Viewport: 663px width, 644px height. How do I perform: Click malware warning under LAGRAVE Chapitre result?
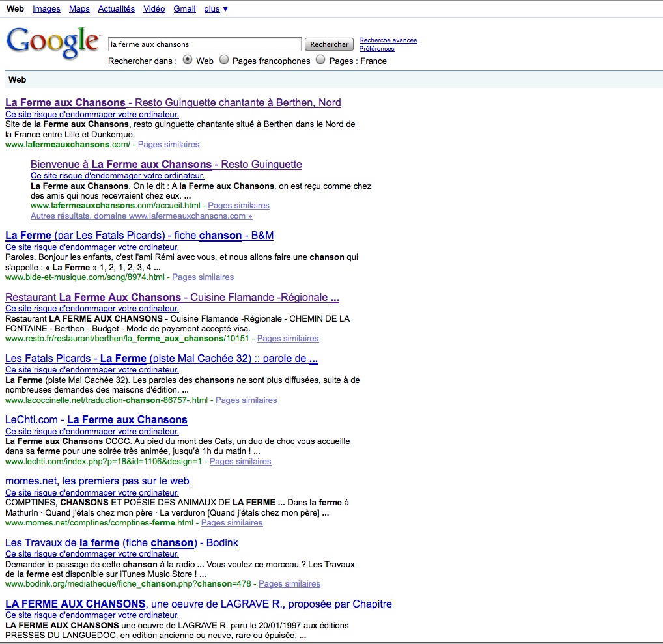click(92, 615)
